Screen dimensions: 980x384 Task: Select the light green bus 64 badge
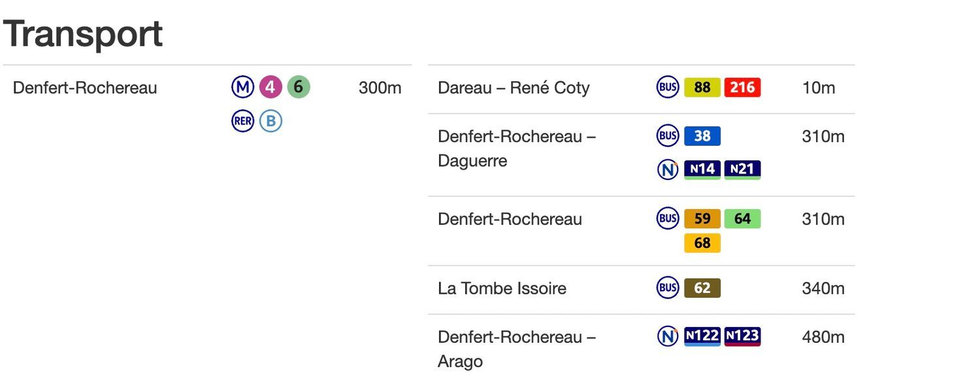(x=743, y=218)
